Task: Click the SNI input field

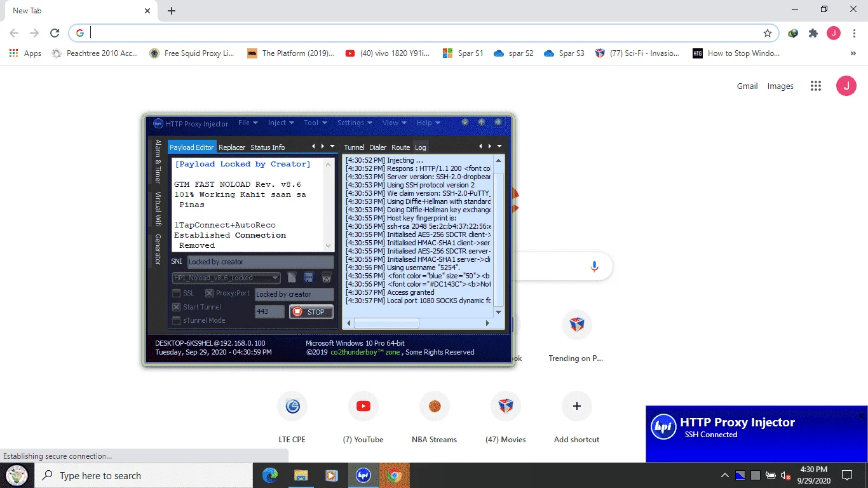Action: [261, 262]
